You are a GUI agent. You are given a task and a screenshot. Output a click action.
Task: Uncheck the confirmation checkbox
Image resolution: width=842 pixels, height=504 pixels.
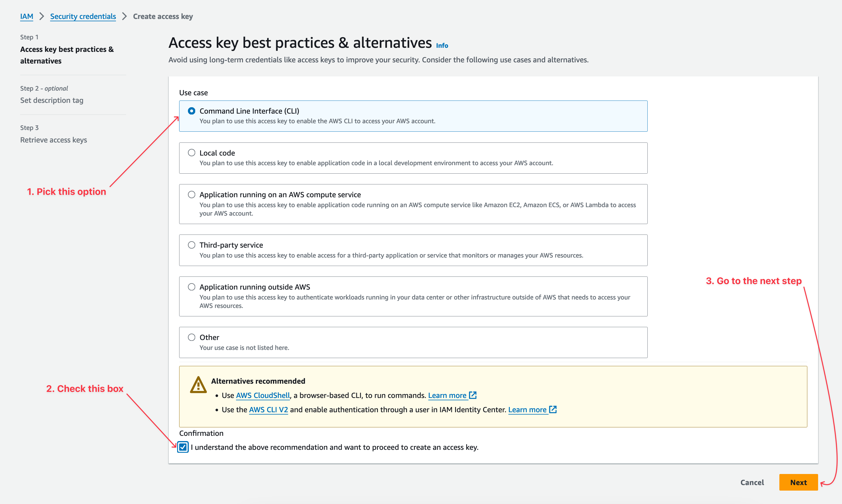tap(183, 447)
